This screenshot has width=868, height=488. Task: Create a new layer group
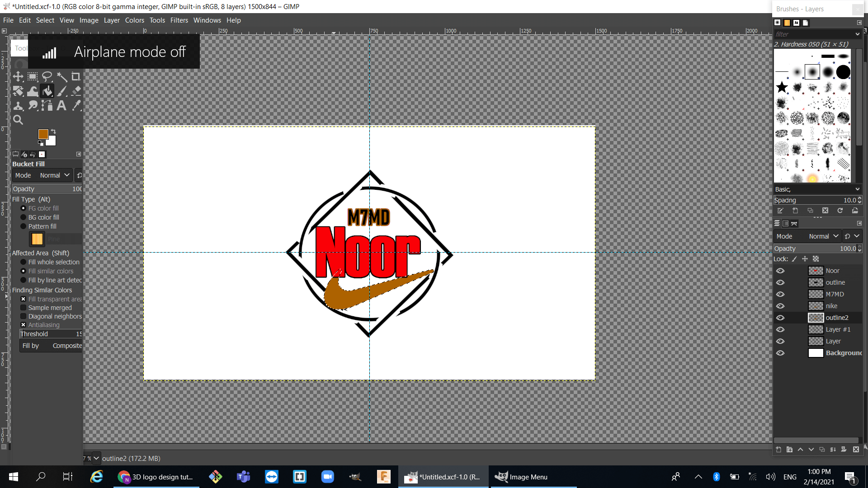click(789, 450)
